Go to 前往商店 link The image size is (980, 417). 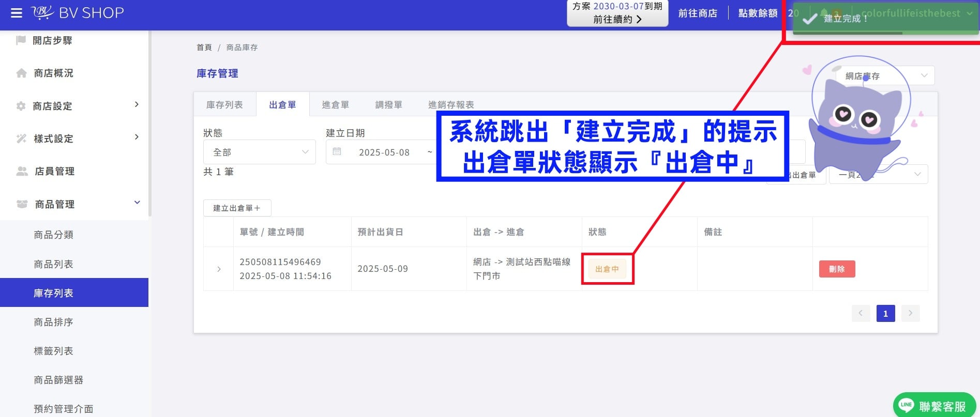tap(698, 13)
